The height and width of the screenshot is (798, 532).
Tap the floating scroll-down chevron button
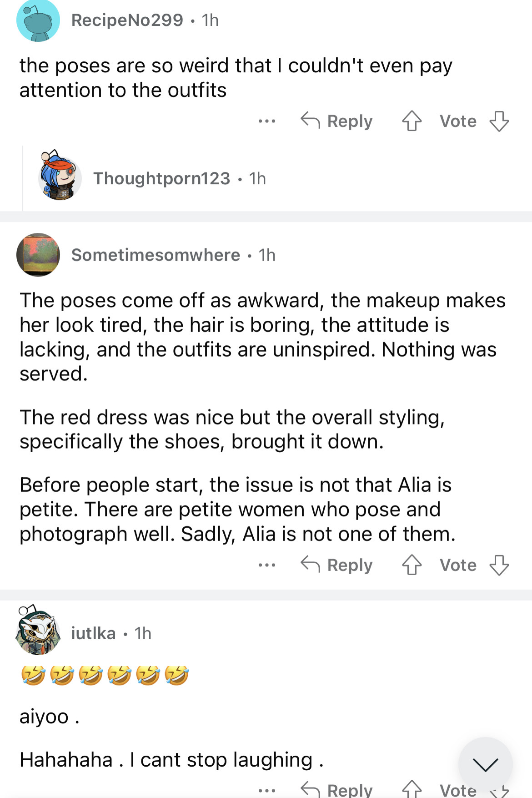485,764
